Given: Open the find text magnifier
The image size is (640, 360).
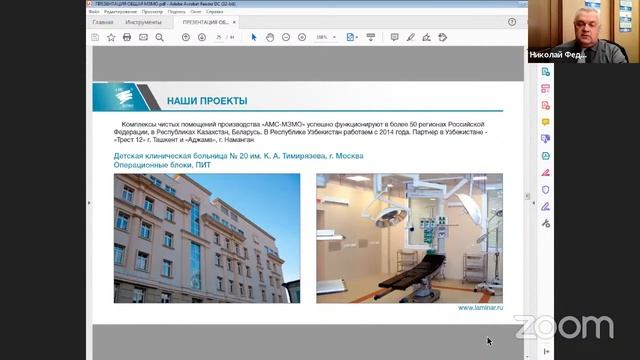Looking at the screenshot, I should pyautogui.click(x=160, y=37).
